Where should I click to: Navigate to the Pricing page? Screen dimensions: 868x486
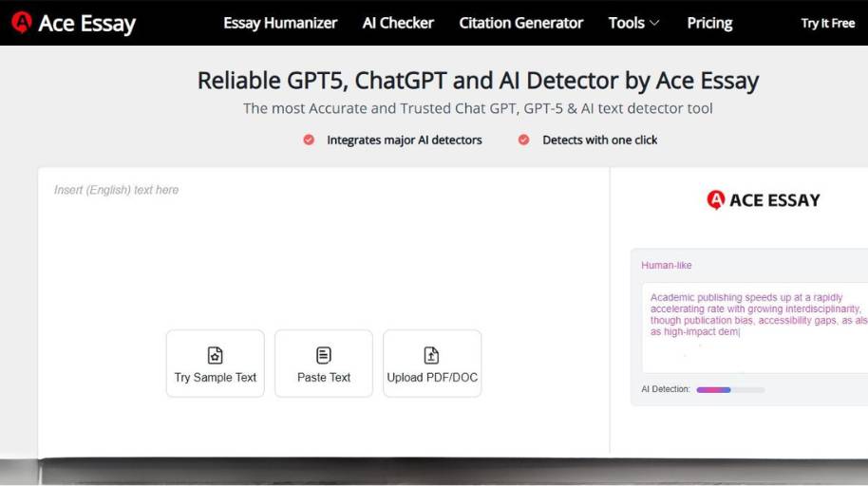(709, 23)
